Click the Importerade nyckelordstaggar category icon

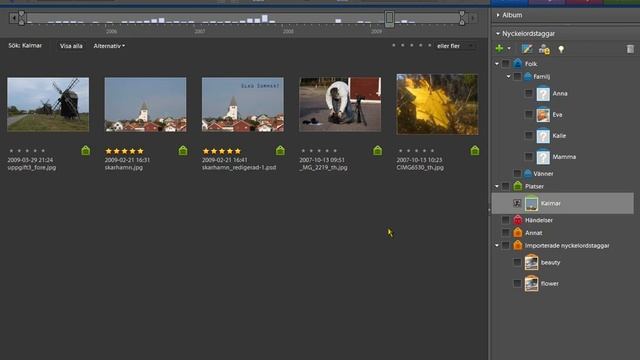518,245
